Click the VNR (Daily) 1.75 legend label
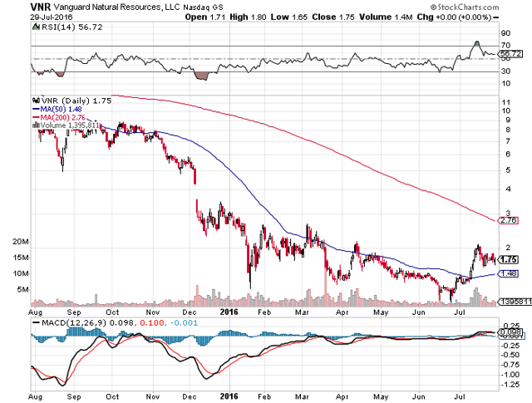This screenshot has height=403, width=532. 76,101
